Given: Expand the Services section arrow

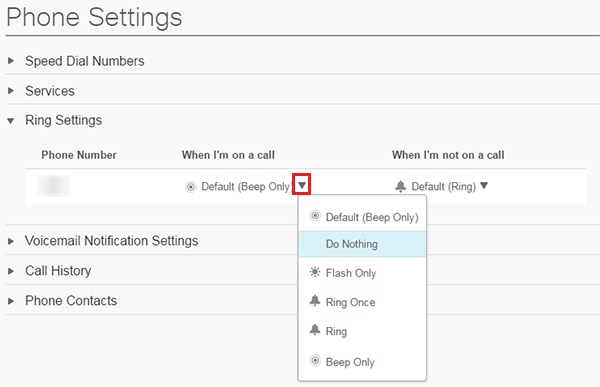Looking at the screenshot, I should (11, 91).
